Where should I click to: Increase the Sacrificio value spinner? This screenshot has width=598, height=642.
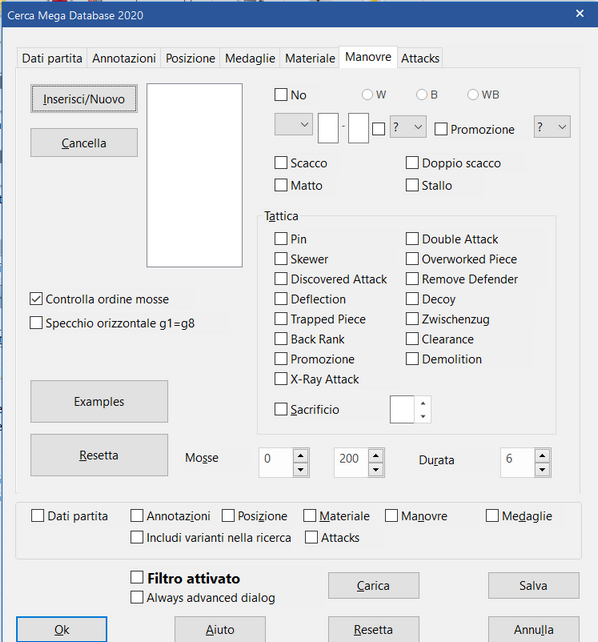click(x=423, y=403)
